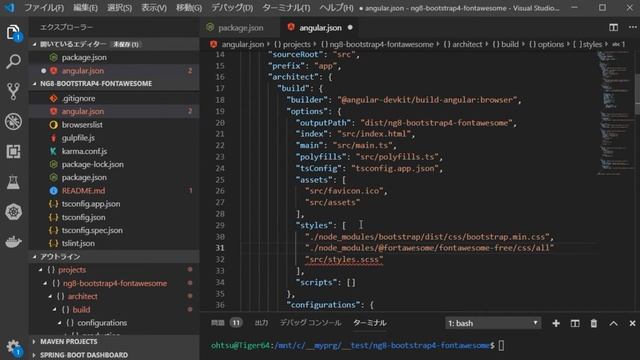Open the File menu
Image resolution: width=640 pixels, height=360 pixels.
(x=44, y=8)
